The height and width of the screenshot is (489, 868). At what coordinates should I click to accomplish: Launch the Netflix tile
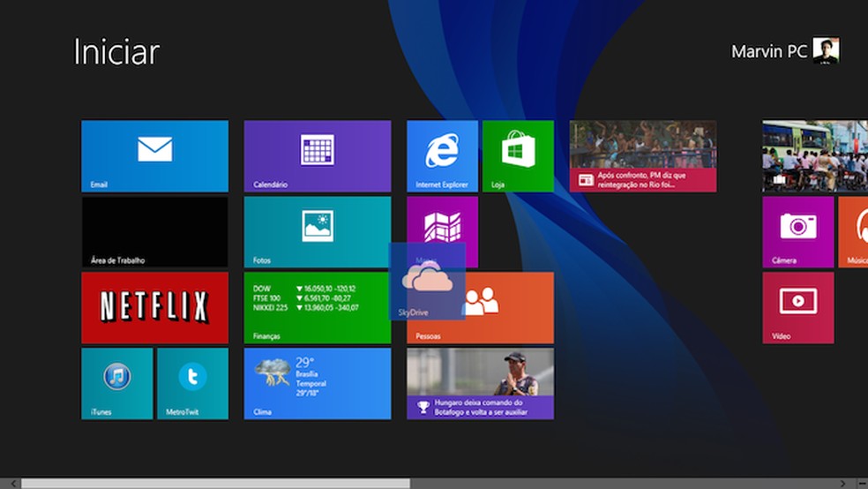[x=154, y=308]
